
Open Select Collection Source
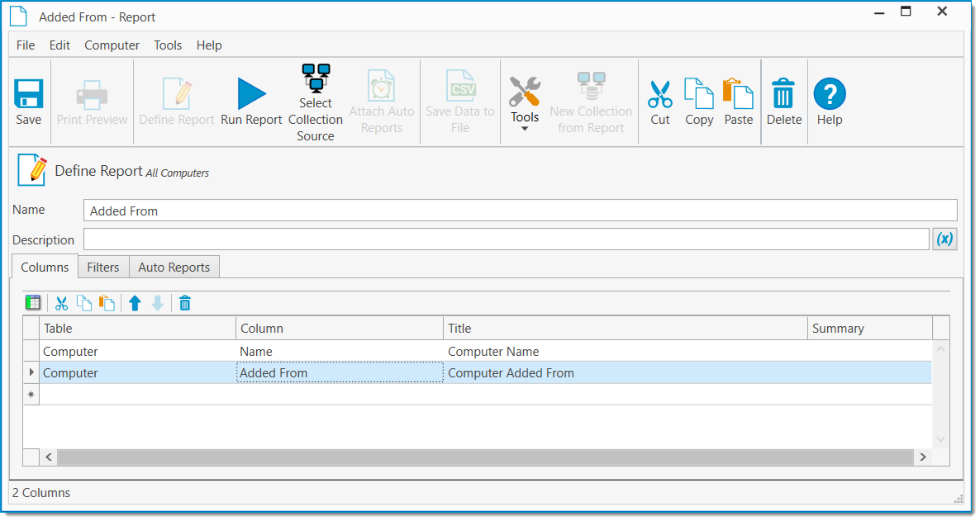coord(315,92)
